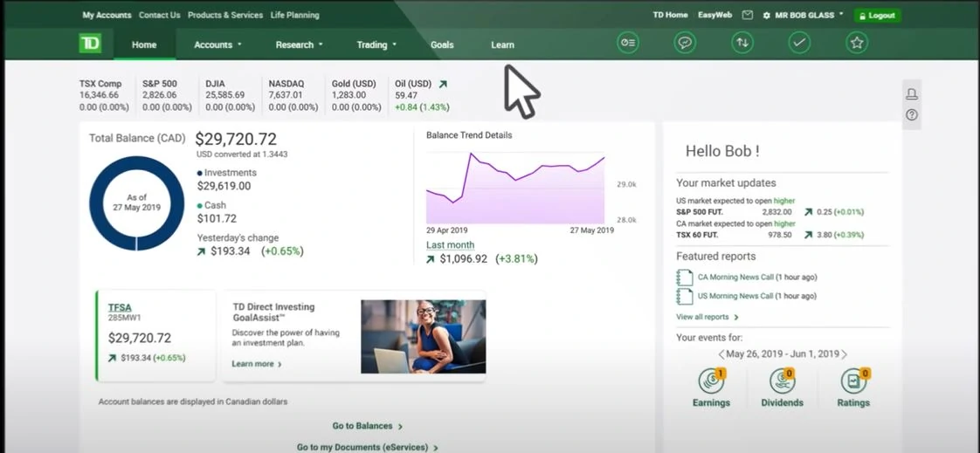Click the GoalAssist promotional photo
The image size is (980, 453).
[x=423, y=336]
